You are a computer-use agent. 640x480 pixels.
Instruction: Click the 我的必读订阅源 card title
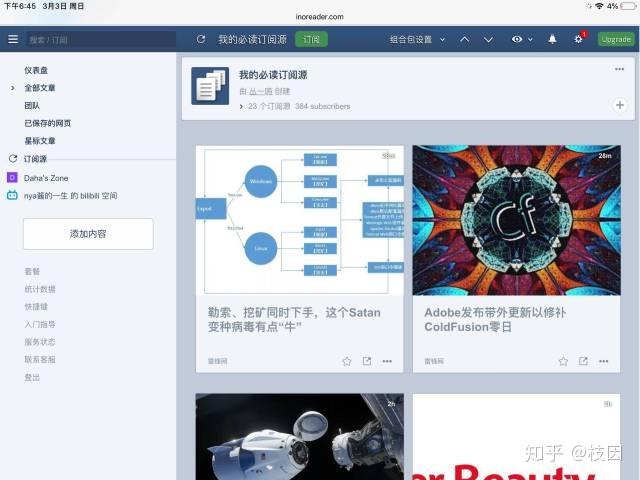pos(273,75)
